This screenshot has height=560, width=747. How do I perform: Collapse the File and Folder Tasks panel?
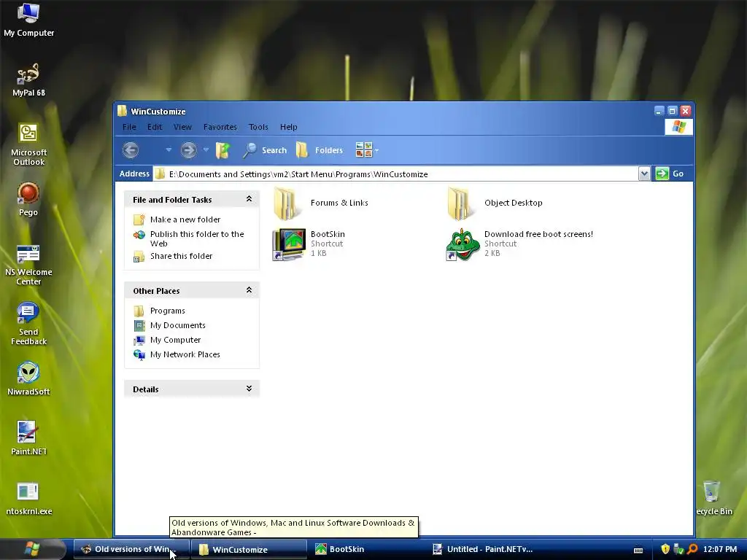pos(249,199)
